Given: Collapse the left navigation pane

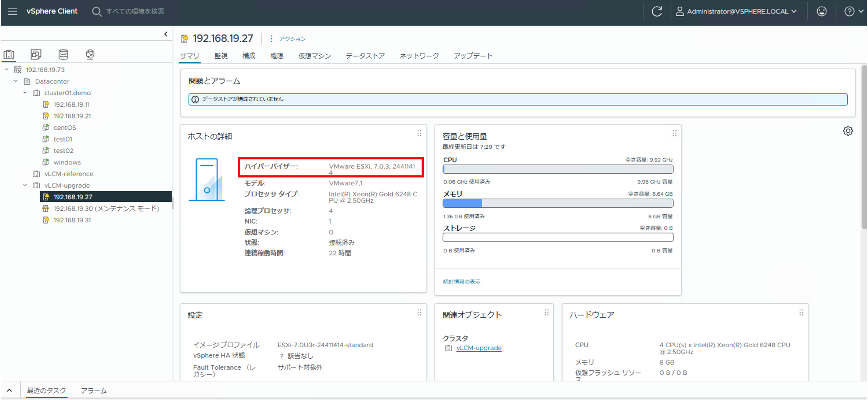Looking at the screenshot, I should pyautogui.click(x=166, y=34).
